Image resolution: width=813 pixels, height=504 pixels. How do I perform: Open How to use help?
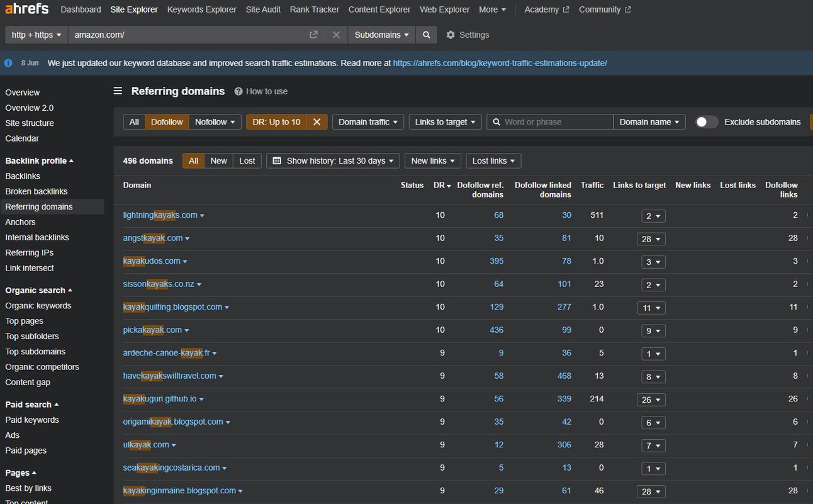(x=261, y=91)
